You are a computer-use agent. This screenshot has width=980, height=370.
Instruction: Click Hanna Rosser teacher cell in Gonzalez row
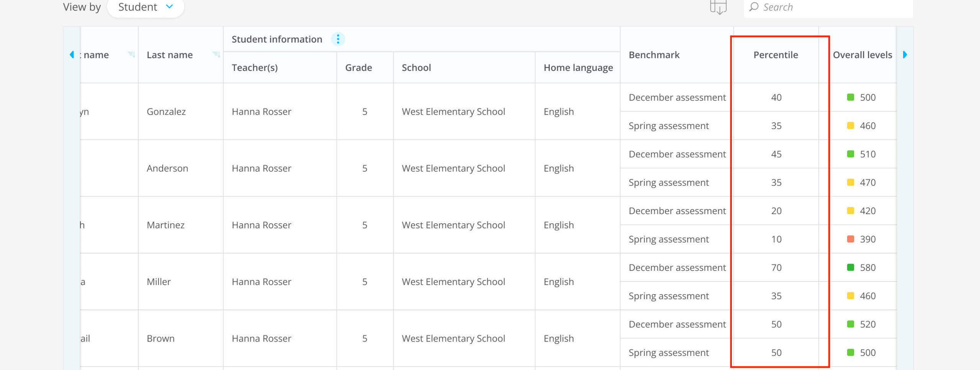pos(280,111)
